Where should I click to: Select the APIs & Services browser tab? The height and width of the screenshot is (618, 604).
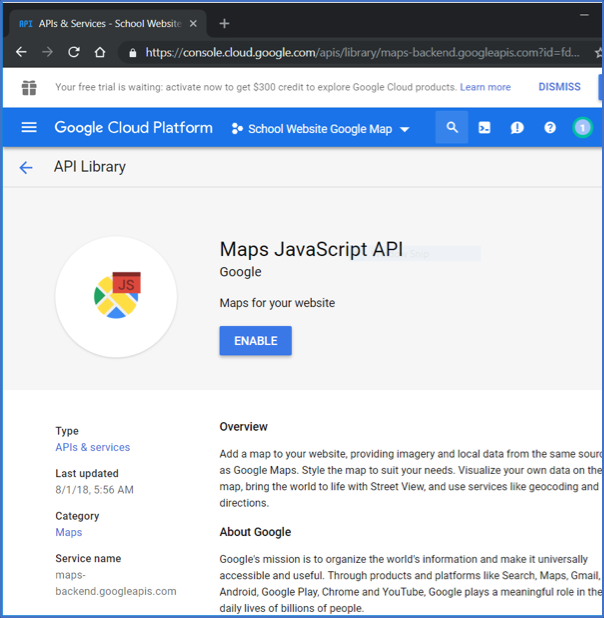click(x=105, y=23)
